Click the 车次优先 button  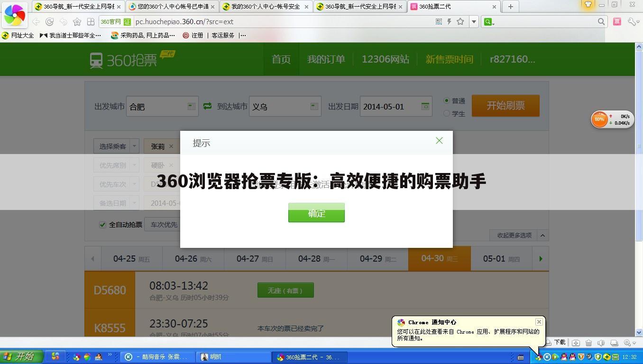tap(164, 225)
